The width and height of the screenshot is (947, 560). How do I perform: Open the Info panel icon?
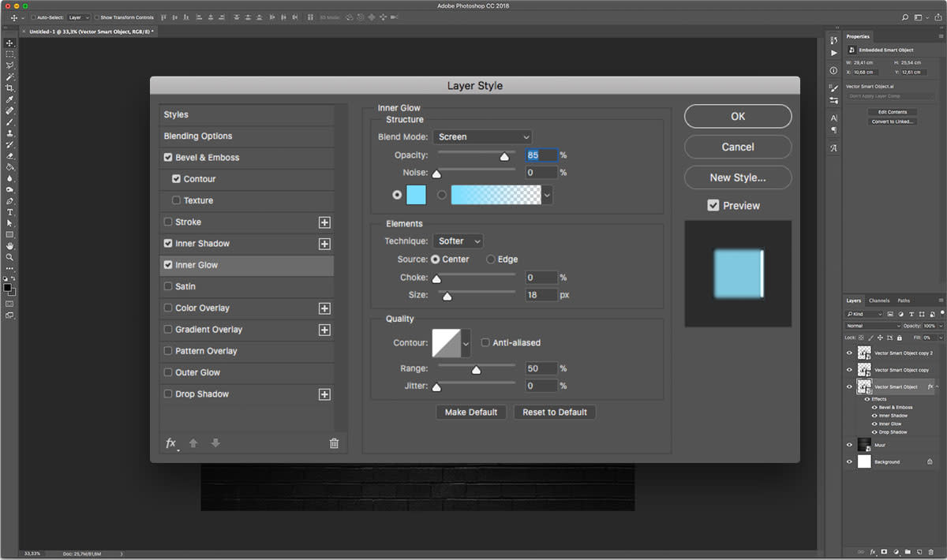click(834, 71)
